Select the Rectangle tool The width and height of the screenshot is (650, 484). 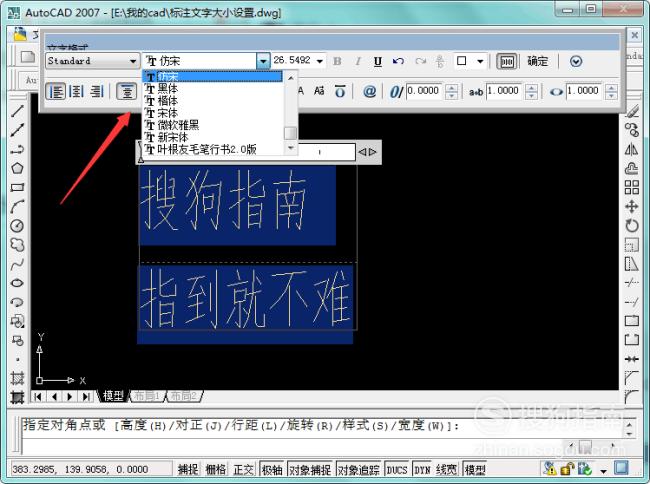point(17,187)
